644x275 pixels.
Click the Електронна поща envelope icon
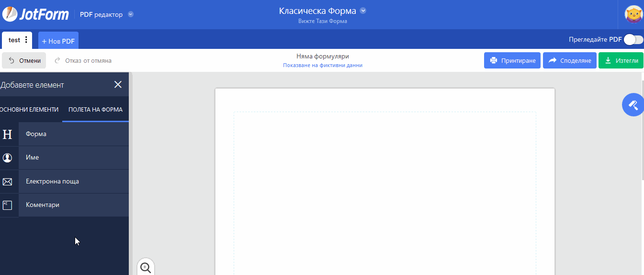8,182
